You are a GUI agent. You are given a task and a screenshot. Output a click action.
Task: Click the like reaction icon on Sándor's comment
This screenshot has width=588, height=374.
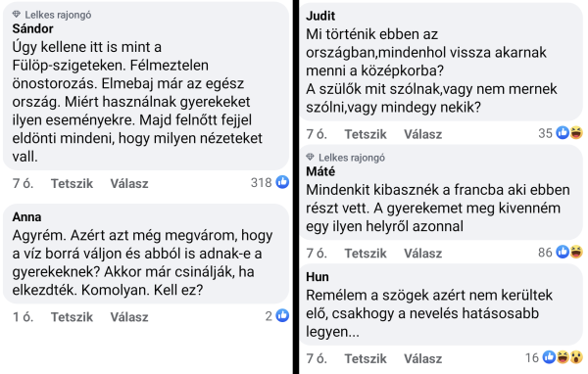coord(282,182)
